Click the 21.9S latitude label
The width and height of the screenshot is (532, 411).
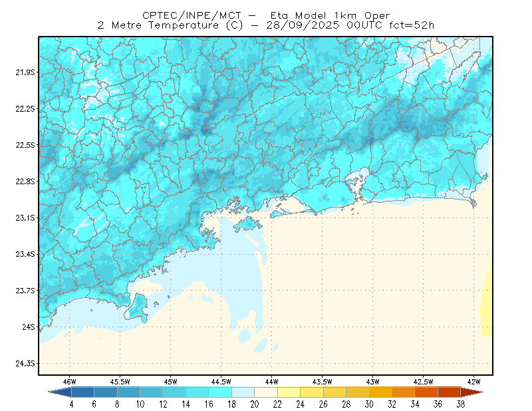pos(25,72)
